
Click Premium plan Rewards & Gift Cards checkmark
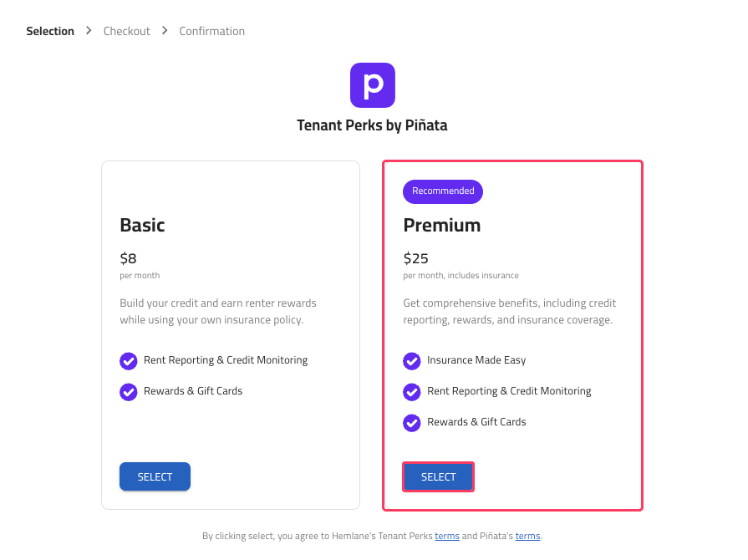click(x=412, y=423)
